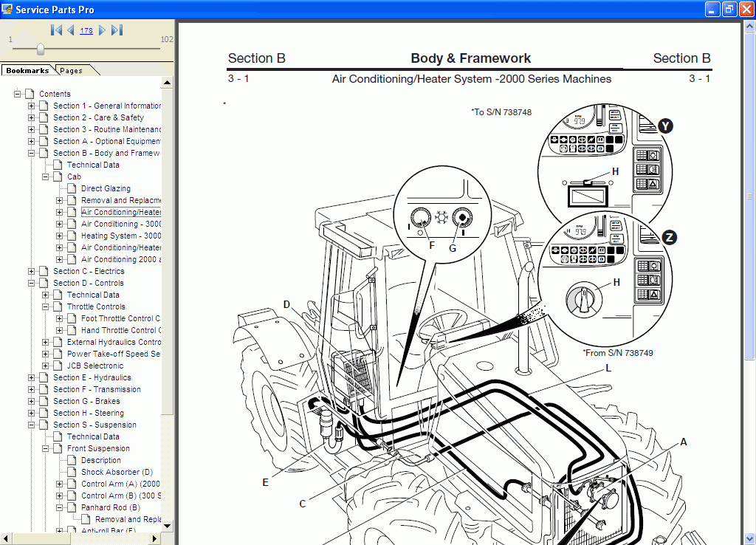Expand the JCB Selectronic node

pyautogui.click(x=46, y=366)
